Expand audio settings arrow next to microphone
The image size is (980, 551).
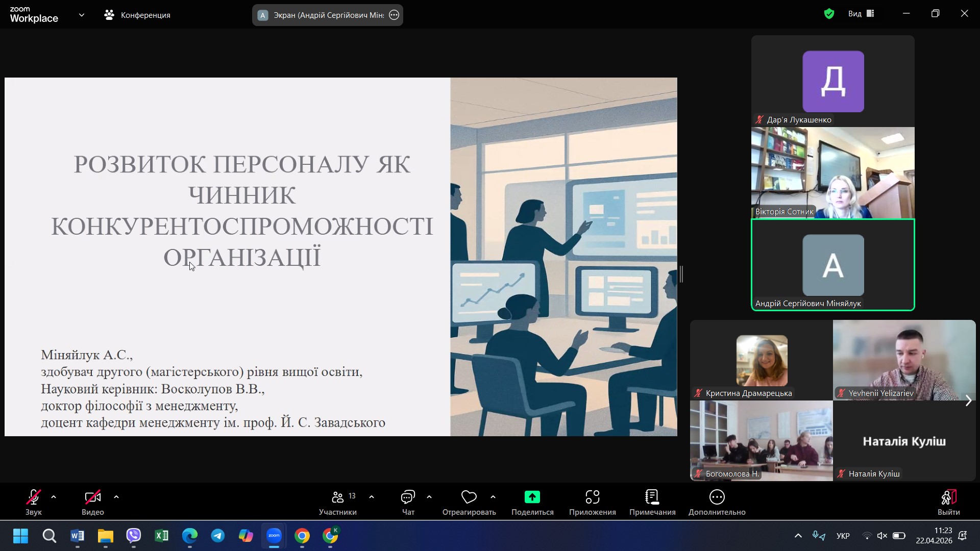click(x=54, y=496)
